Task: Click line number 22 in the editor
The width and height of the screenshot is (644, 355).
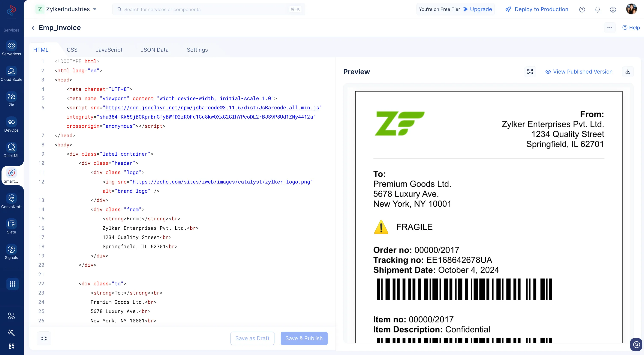Action: (x=41, y=284)
